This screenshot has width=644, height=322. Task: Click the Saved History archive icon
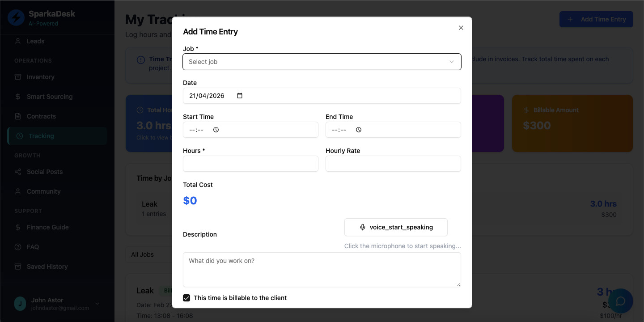point(18,267)
